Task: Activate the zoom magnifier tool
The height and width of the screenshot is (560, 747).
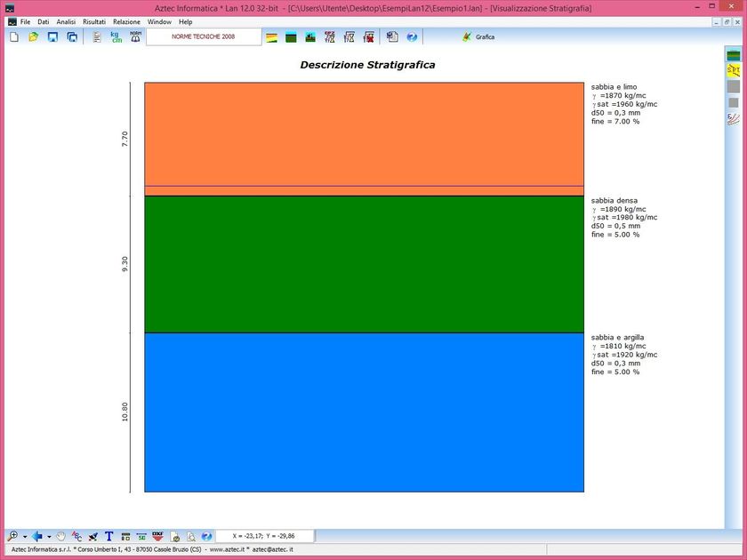Action: click(x=12, y=536)
